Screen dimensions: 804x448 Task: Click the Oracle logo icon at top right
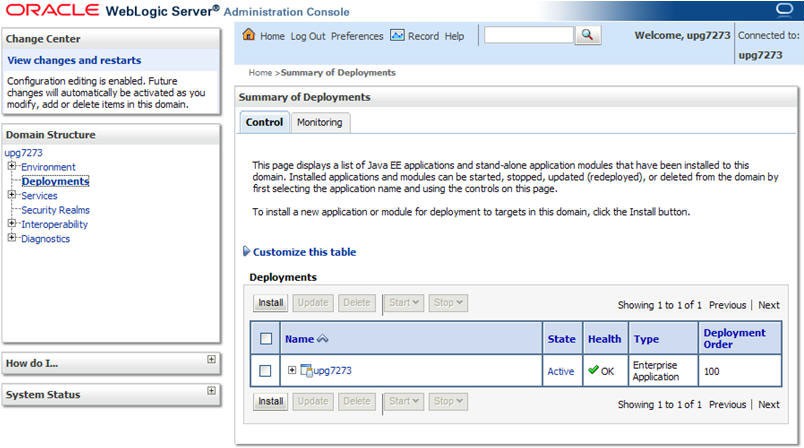pyautogui.click(x=785, y=9)
